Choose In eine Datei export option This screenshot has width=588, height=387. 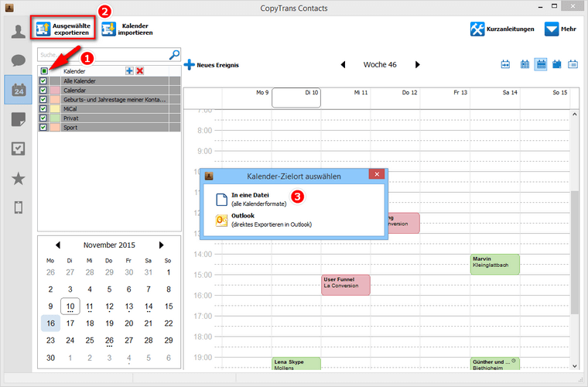tap(251, 199)
